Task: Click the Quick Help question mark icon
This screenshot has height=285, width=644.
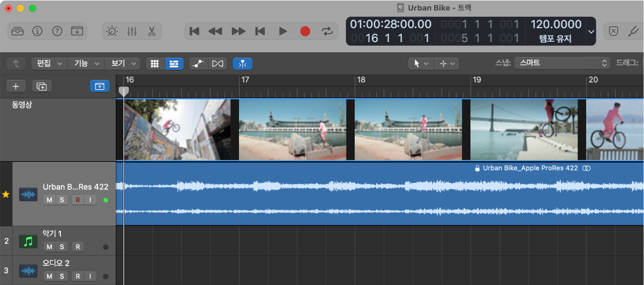Action: [57, 31]
